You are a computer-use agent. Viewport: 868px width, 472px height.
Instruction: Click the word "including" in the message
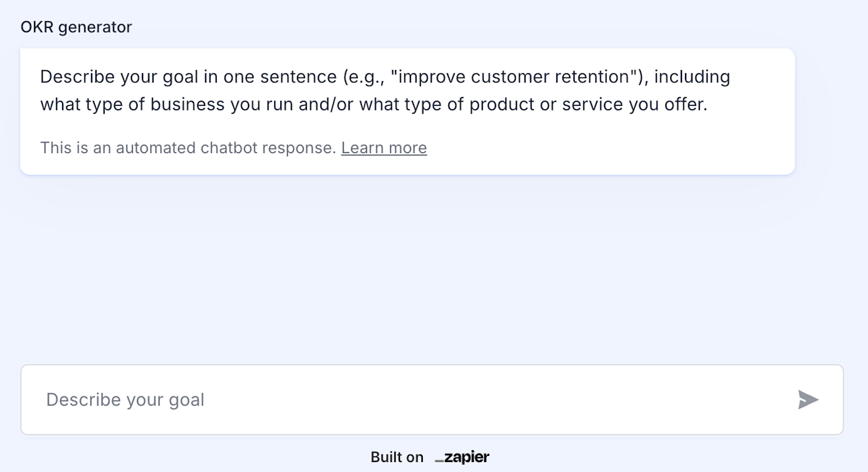(x=692, y=77)
